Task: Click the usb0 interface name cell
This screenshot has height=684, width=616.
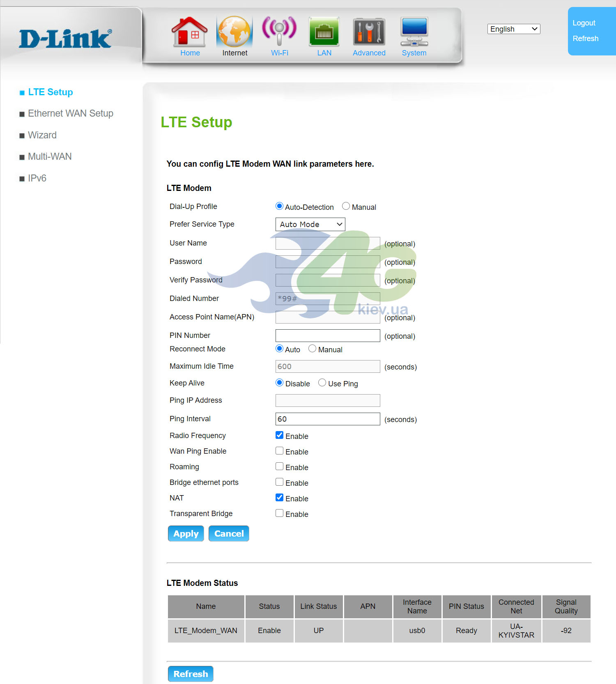Action: [417, 631]
